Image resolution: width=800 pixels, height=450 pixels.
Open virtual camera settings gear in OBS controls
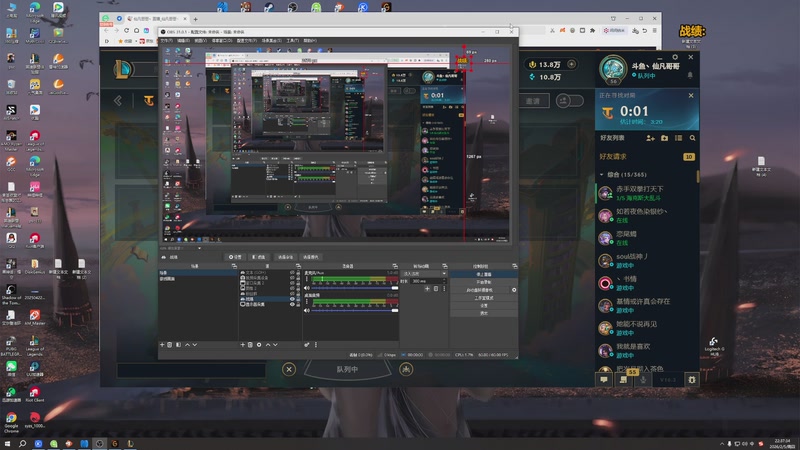click(514, 290)
